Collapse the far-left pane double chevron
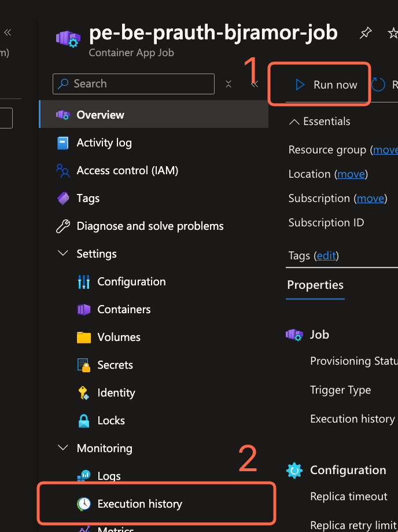 point(8,32)
